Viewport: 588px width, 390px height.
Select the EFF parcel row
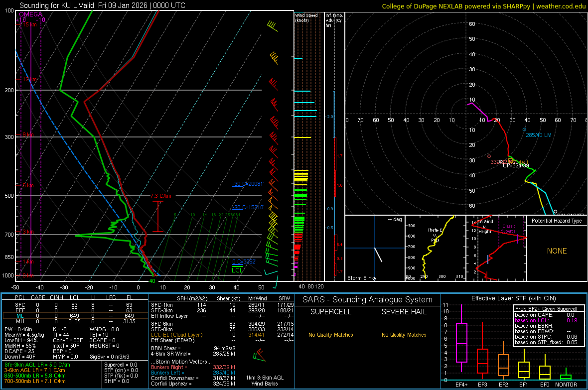tap(74, 310)
